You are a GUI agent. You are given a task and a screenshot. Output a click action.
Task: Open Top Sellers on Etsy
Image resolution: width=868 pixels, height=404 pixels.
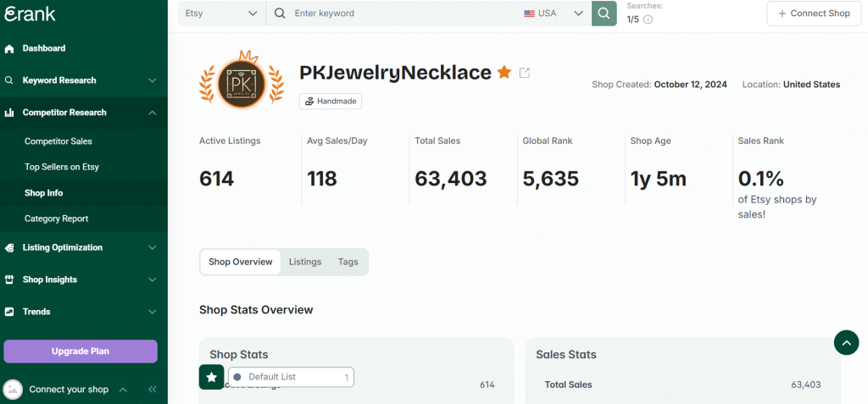pos(62,167)
